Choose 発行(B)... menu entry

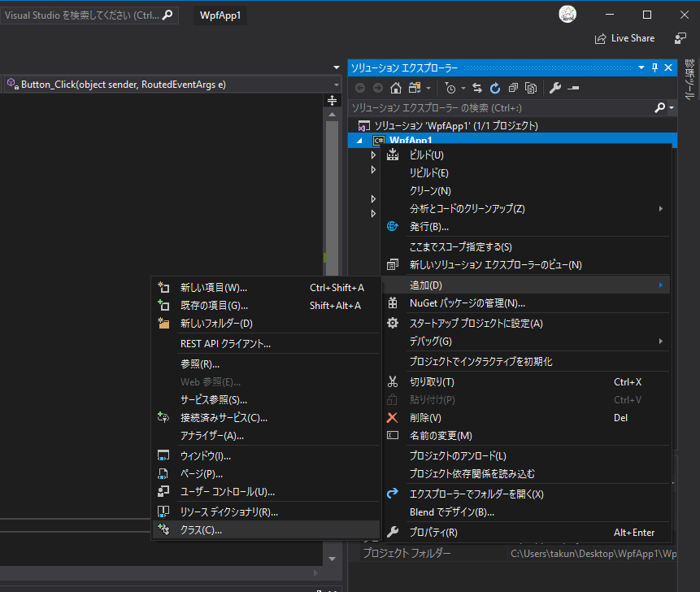[x=525, y=226]
